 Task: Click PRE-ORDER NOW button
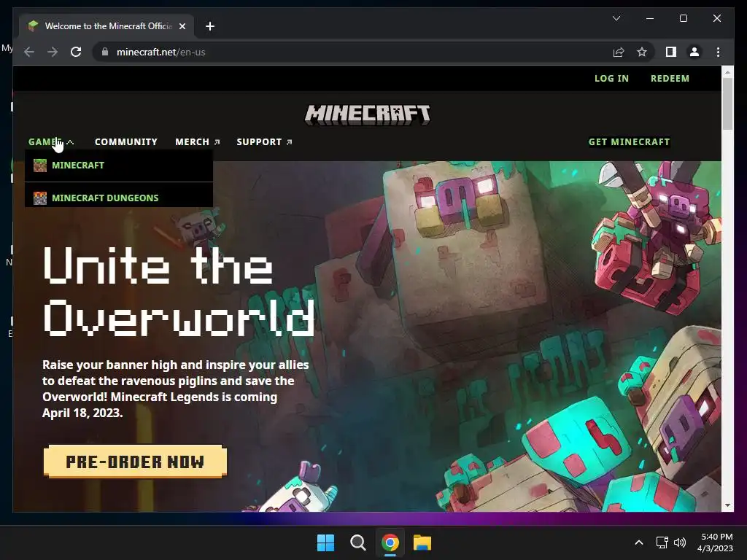[135, 462]
